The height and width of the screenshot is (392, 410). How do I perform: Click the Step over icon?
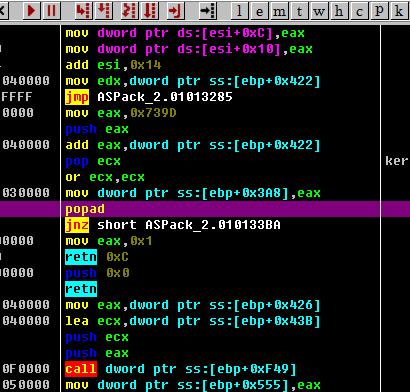(x=104, y=11)
